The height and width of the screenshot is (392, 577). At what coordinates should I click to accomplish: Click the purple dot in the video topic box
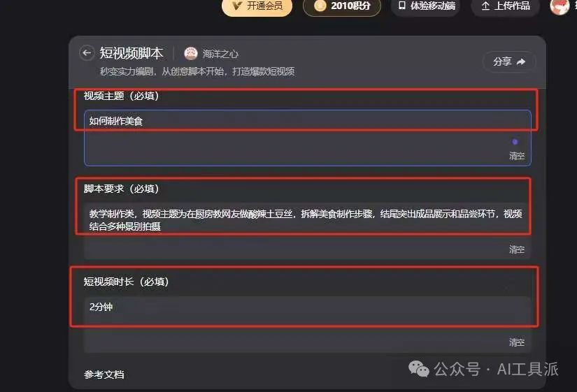(x=515, y=142)
